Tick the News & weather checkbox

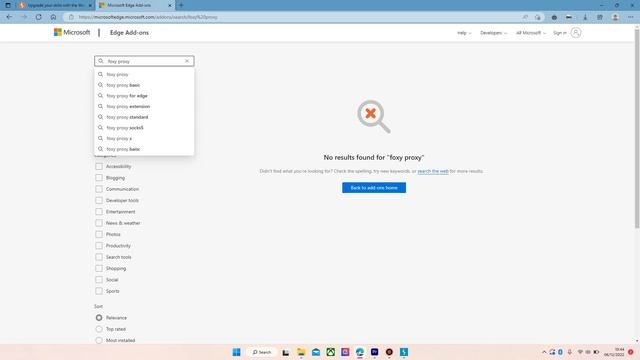click(x=99, y=223)
